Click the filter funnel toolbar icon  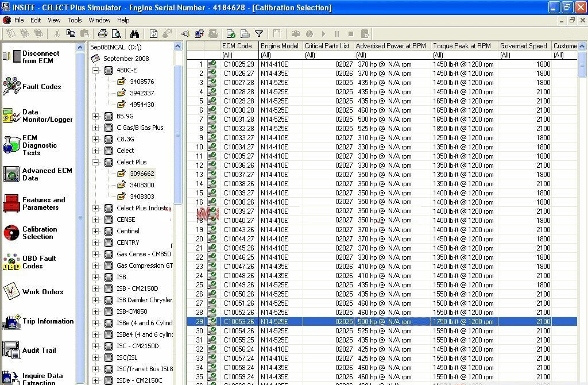259,34
